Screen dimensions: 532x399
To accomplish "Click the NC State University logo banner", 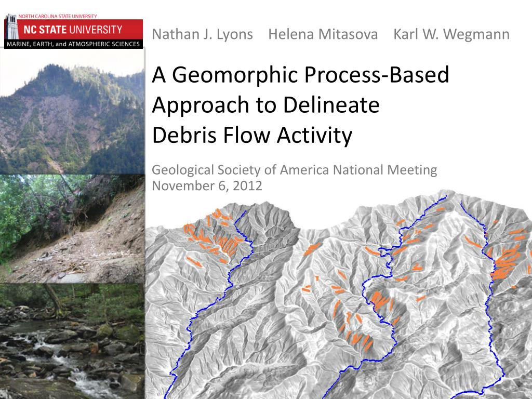I will point(74,31).
